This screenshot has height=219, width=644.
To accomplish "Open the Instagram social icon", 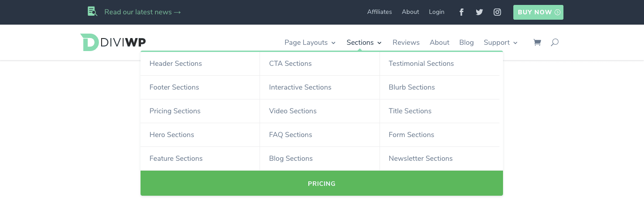I will click(497, 12).
